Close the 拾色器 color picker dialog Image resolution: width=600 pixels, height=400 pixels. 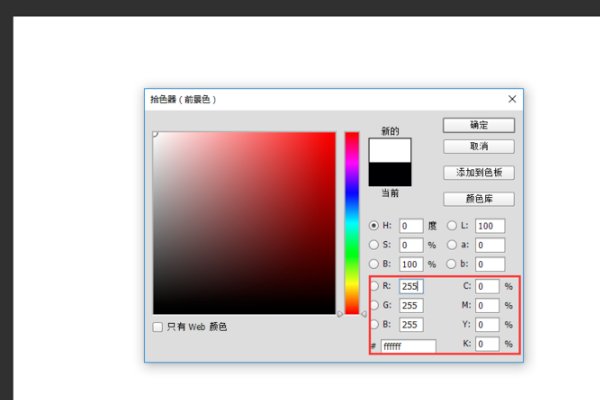(x=512, y=99)
